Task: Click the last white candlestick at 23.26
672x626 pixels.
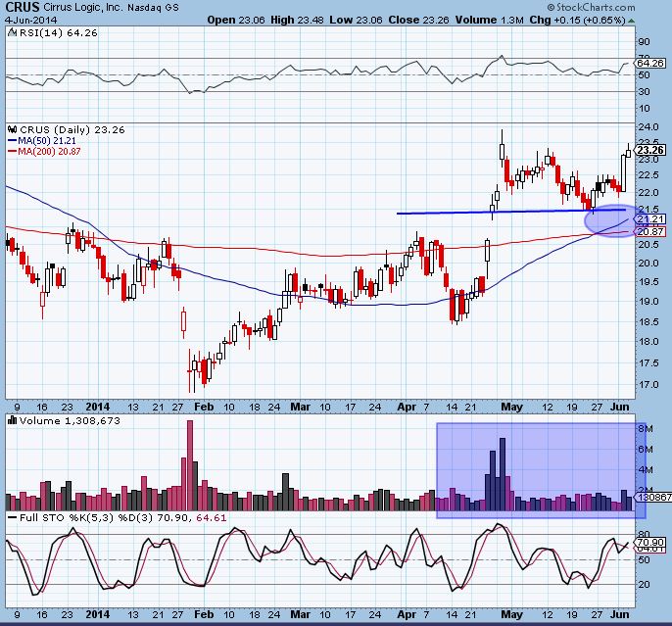Action: pyautogui.click(x=628, y=151)
